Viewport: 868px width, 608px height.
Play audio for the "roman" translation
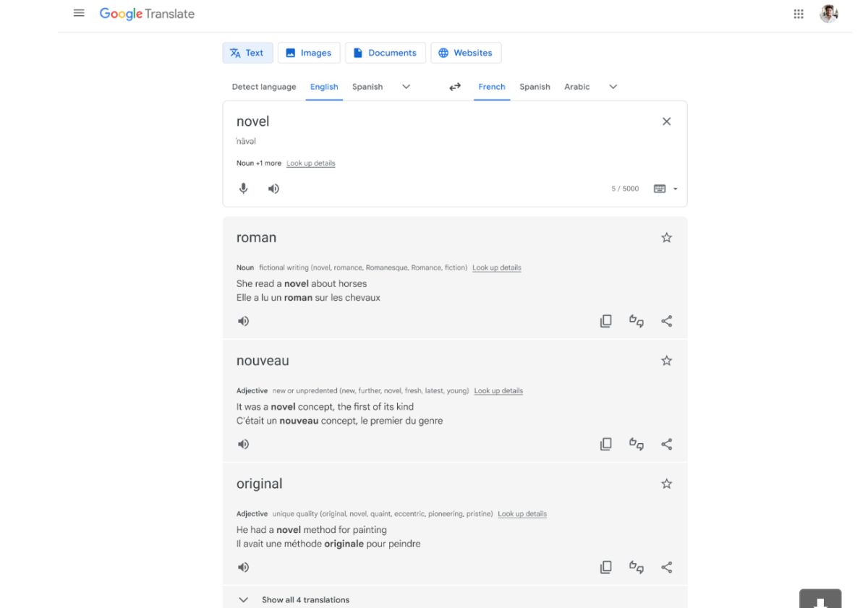pyautogui.click(x=243, y=320)
